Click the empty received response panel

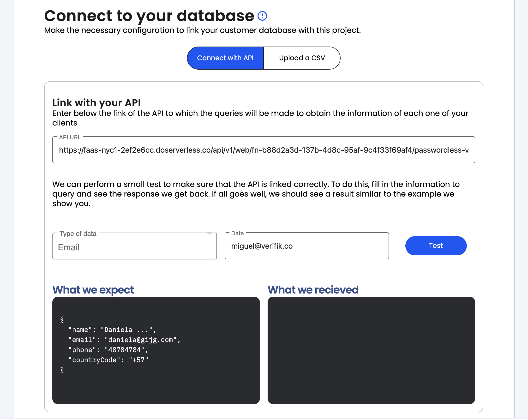click(x=371, y=350)
